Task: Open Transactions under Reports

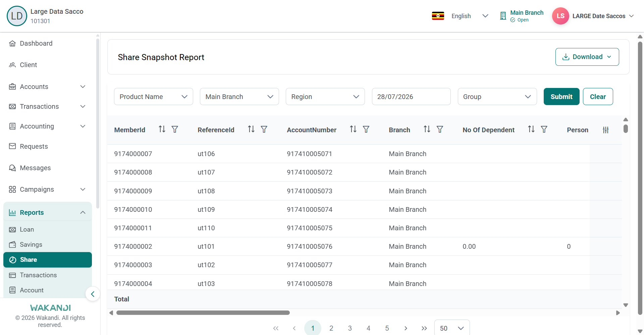Action: (x=48, y=275)
